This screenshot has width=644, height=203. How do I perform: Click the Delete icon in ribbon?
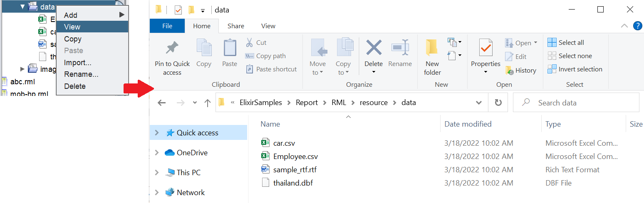click(374, 49)
